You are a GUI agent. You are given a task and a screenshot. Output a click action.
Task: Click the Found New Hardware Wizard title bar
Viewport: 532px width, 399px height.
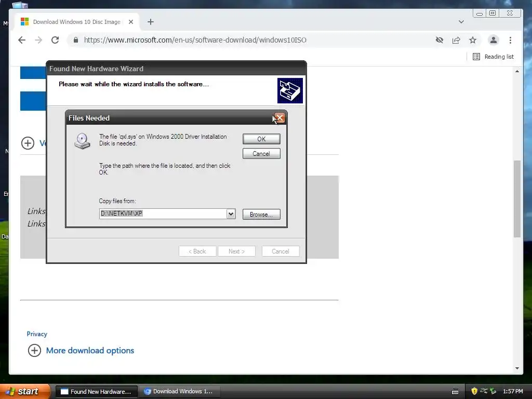[177, 69]
